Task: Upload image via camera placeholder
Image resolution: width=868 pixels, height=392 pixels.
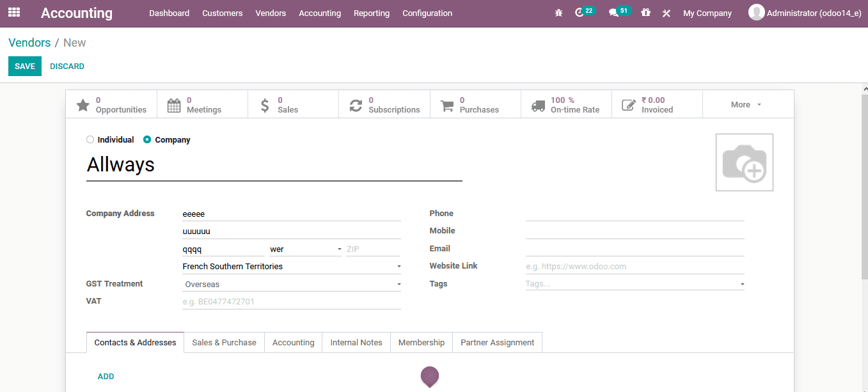Action: tap(745, 162)
